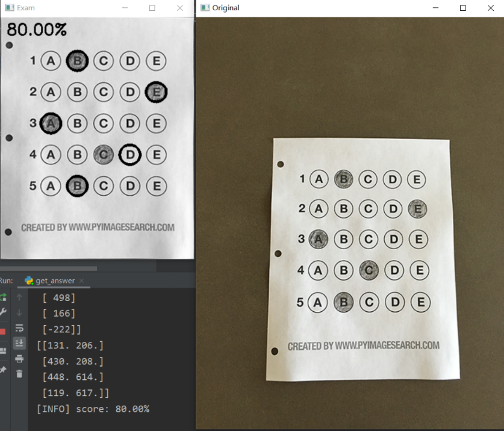Click the "[430. 208.]" console line
The image size is (504, 431).
tap(73, 361)
